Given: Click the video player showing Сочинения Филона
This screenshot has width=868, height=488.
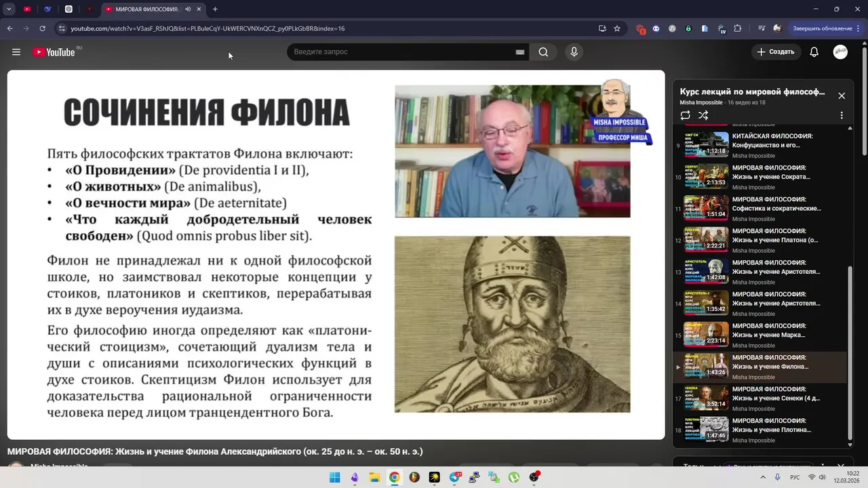Looking at the screenshot, I should coord(336,255).
